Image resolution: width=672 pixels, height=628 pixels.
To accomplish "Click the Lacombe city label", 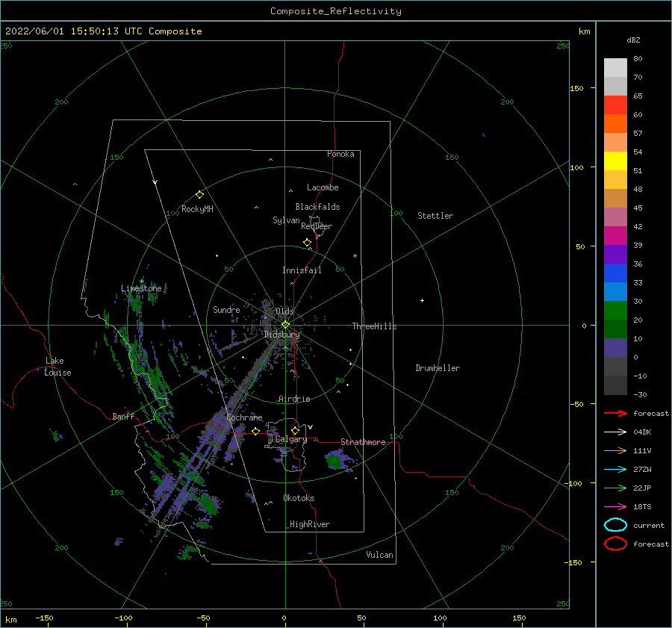I will click(x=323, y=187).
